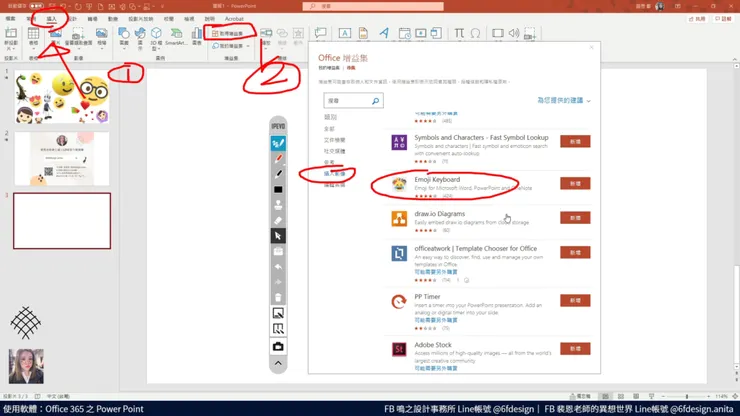Select slide 2 thumbnail with QR code
Screen dimensions: 740x416
coord(62,159)
